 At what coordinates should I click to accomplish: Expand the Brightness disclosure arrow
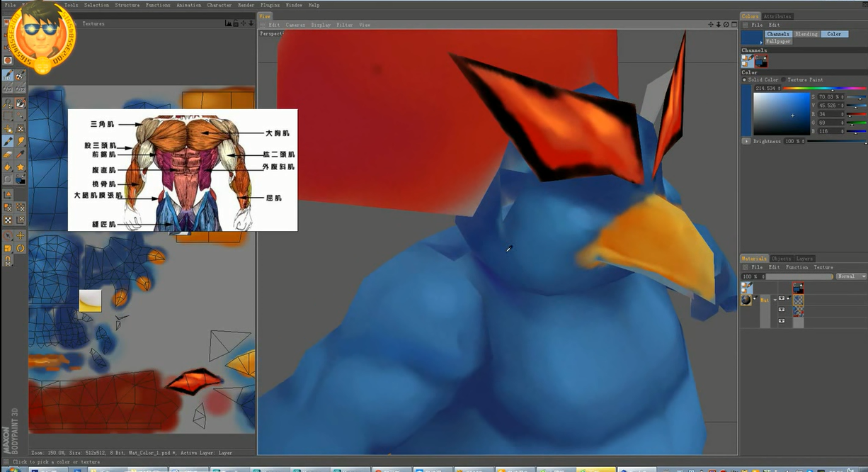pyautogui.click(x=746, y=141)
